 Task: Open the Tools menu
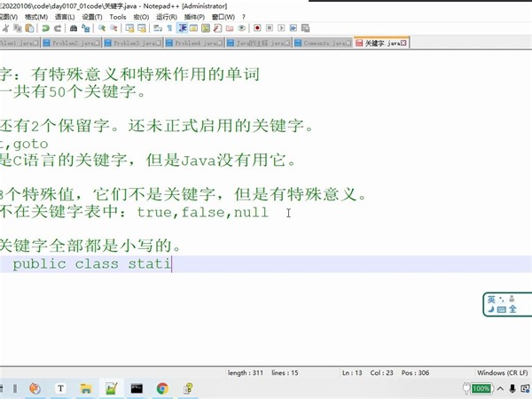pos(118,17)
